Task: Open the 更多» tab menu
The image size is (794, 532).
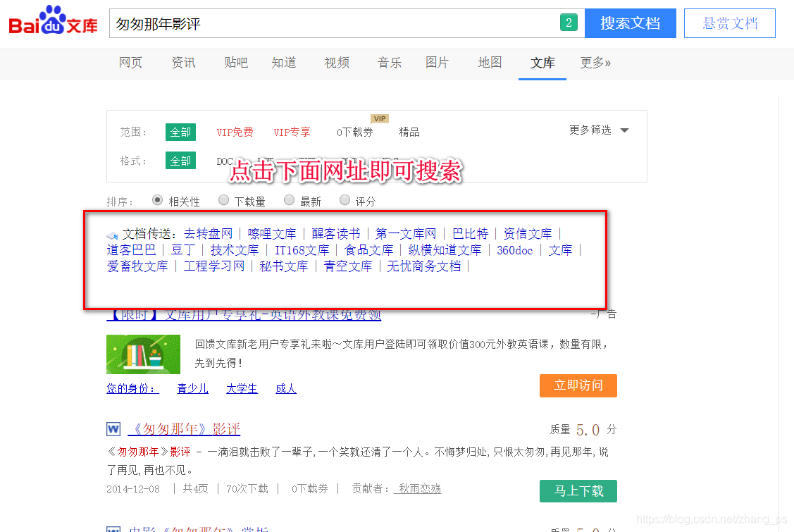Action: [593, 63]
